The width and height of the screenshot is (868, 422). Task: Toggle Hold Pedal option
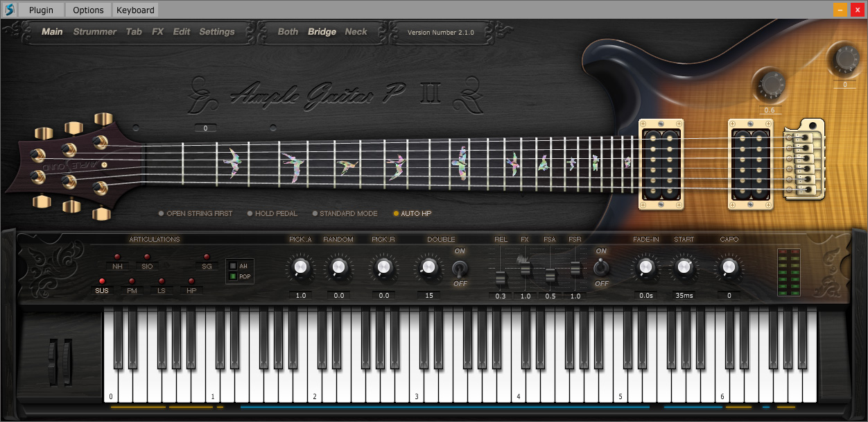tap(272, 214)
